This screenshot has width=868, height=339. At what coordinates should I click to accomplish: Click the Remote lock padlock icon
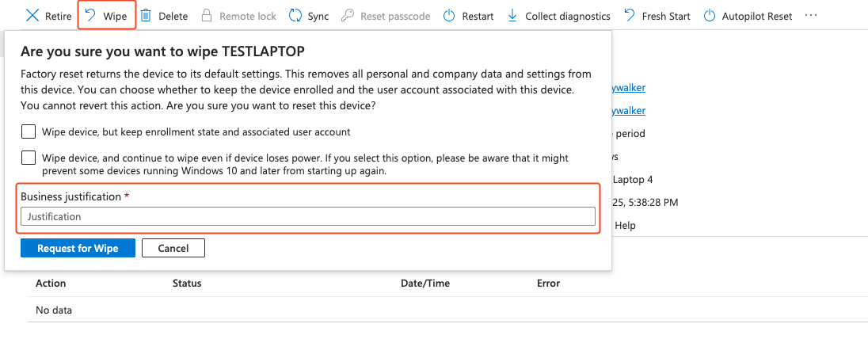207,16
